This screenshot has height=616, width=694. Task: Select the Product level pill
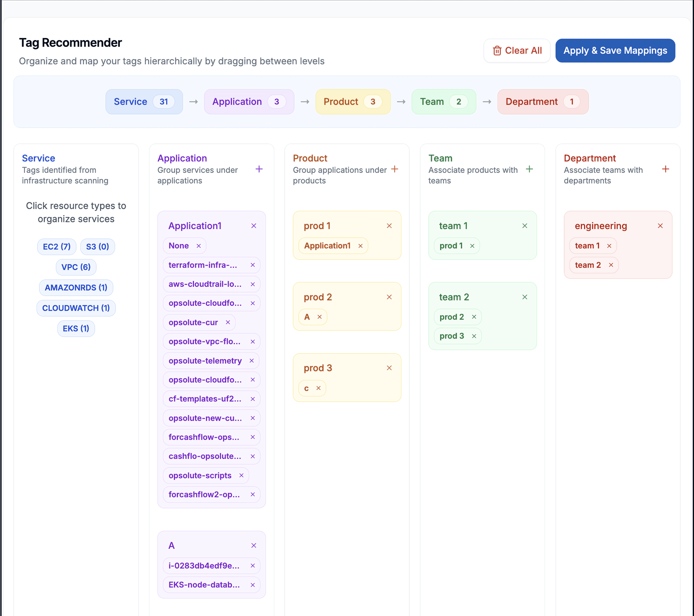click(352, 102)
